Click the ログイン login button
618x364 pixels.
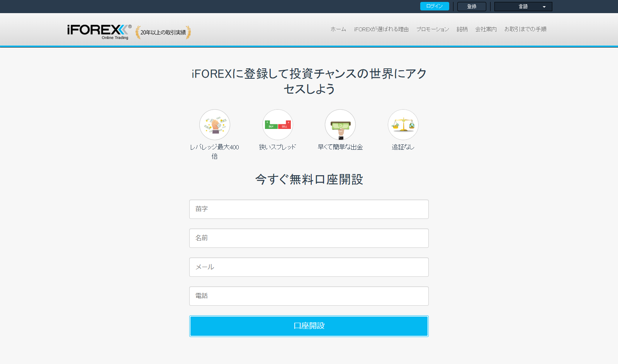pyautogui.click(x=435, y=6)
